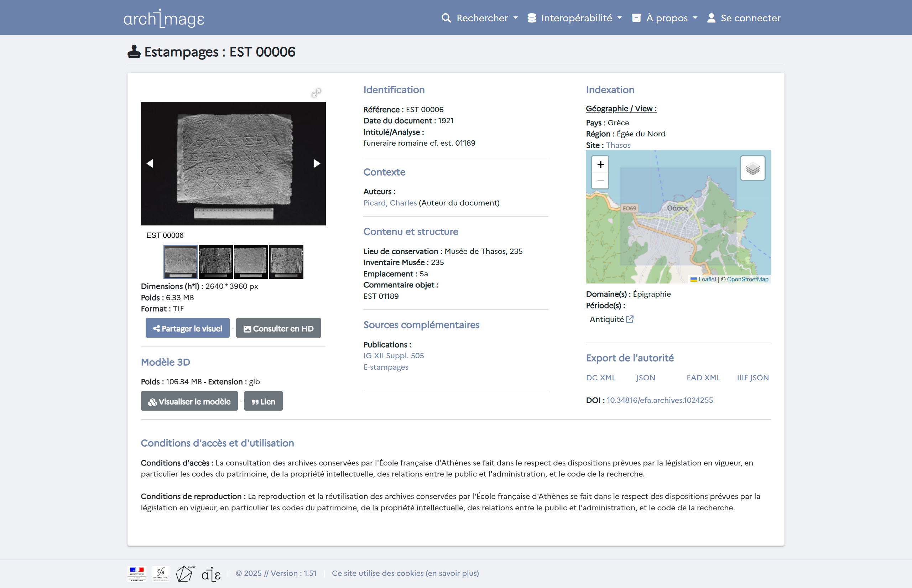
Task: Expand the Rechercher dropdown menu
Action: coord(480,18)
